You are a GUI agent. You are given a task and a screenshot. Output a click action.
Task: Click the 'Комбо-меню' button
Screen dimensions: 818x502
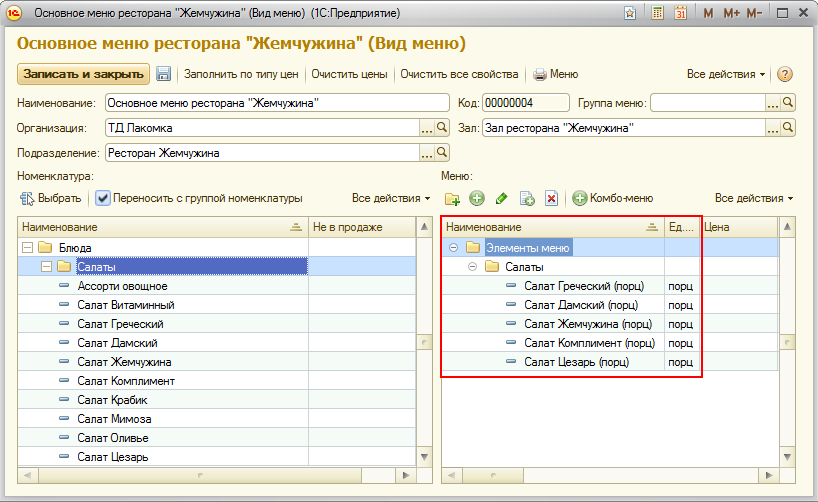coord(612,199)
